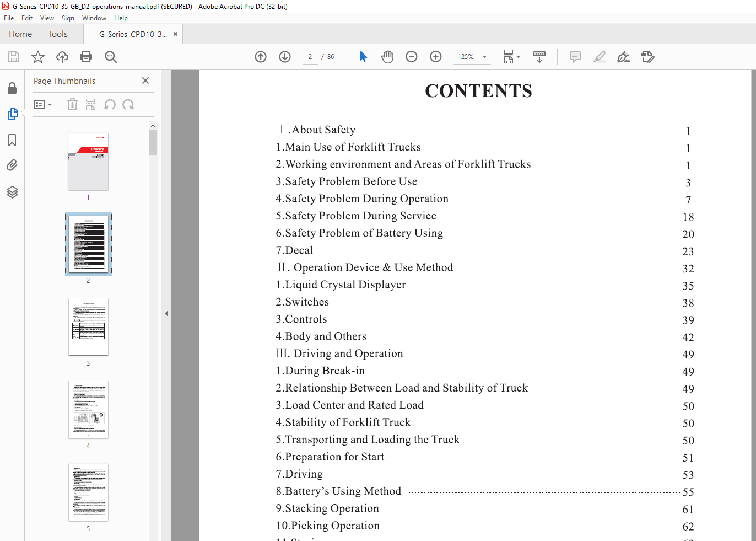Collapse the navigation pane arrow

166,313
